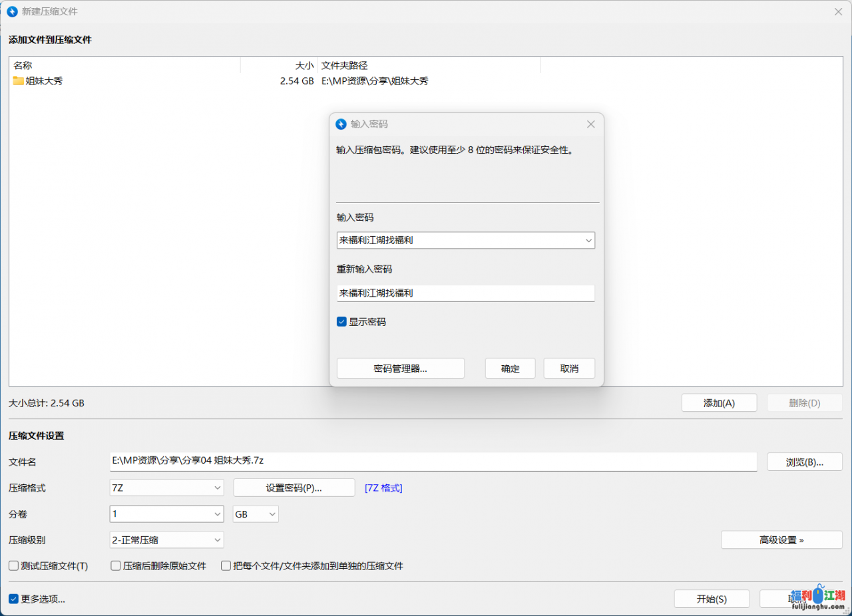Enable 压缩后删除原始文件 option
852x616 pixels.
pos(116,566)
